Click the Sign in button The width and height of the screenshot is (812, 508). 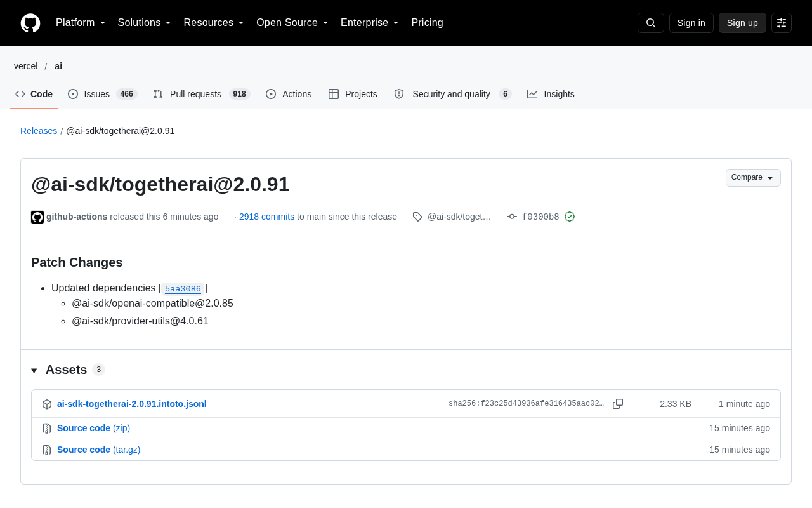[691, 23]
